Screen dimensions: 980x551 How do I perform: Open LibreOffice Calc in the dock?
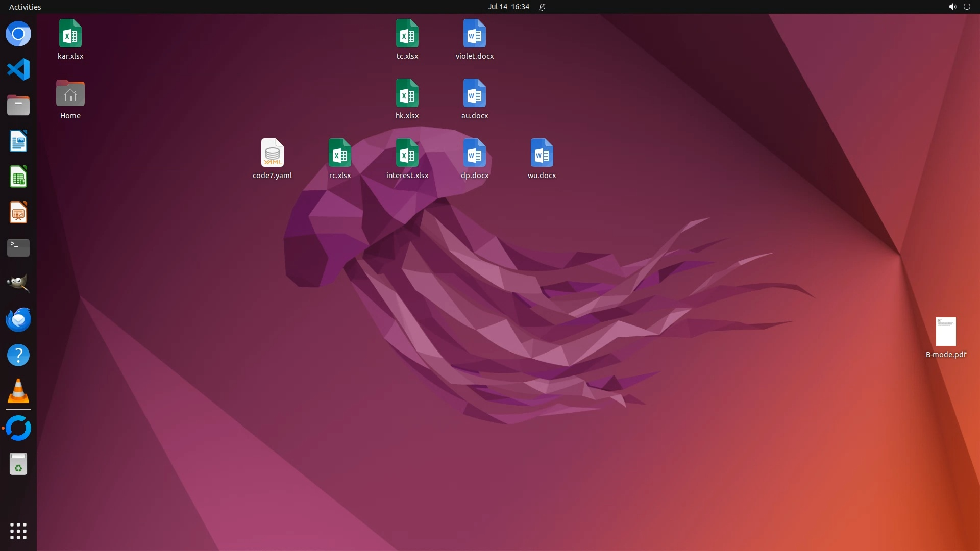coord(18,177)
